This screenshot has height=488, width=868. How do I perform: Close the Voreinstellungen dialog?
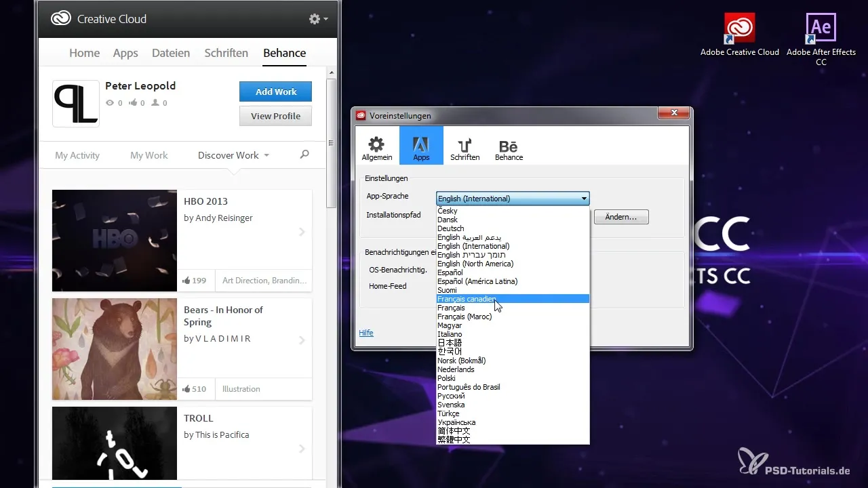pos(674,113)
